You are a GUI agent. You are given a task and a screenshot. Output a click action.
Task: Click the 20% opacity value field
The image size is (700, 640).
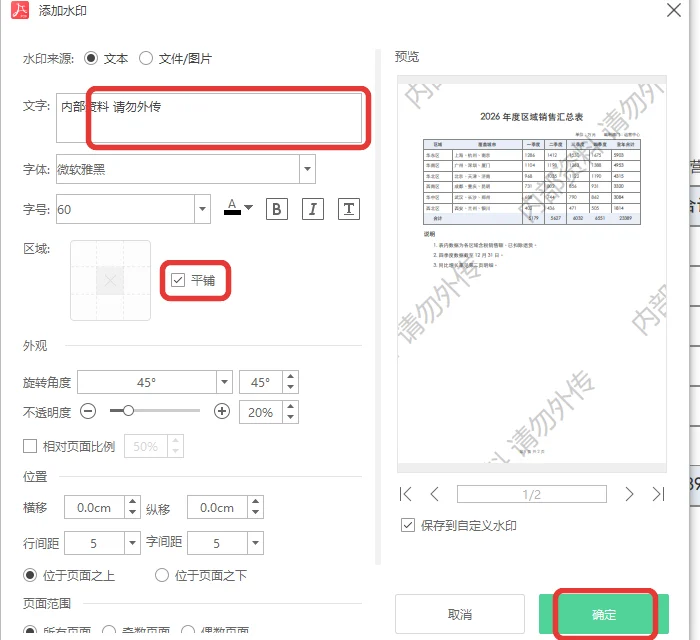261,412
